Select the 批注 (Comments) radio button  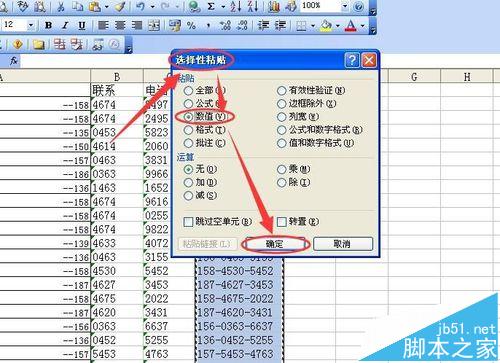pos(188,143)
